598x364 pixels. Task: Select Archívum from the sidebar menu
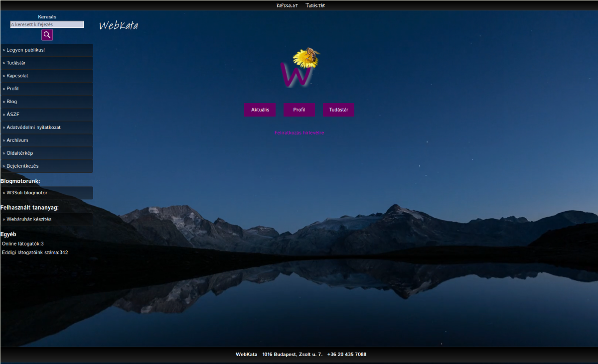click(x=17, y=140)
